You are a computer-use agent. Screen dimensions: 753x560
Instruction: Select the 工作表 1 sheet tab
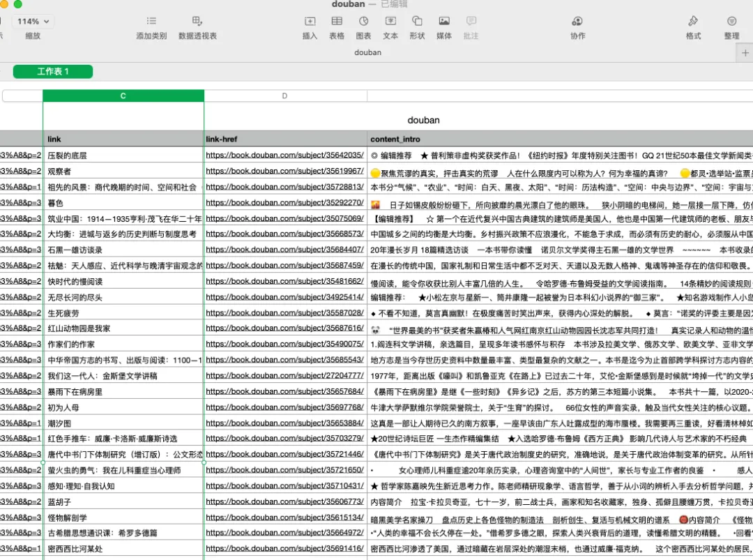pyautogui.click(x=53, y=71)
